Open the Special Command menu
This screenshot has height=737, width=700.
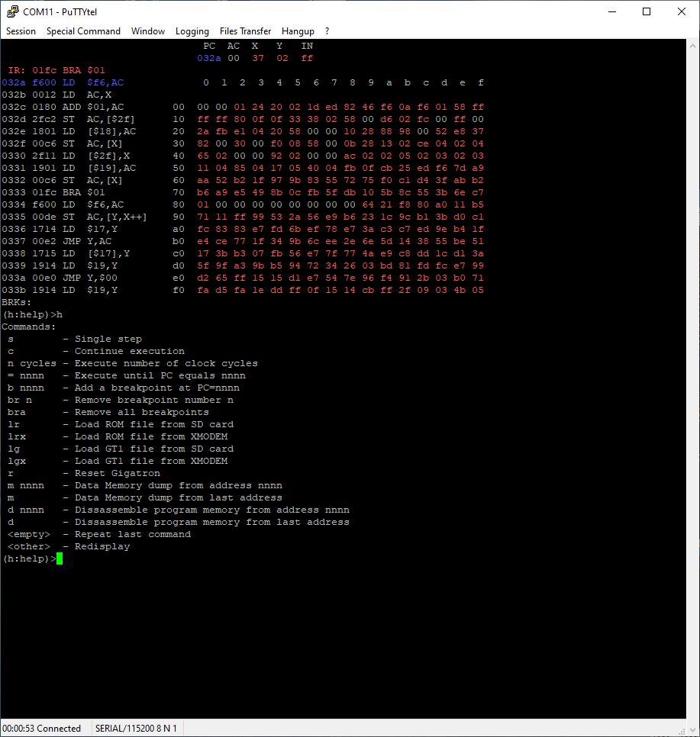coord(83,31)
